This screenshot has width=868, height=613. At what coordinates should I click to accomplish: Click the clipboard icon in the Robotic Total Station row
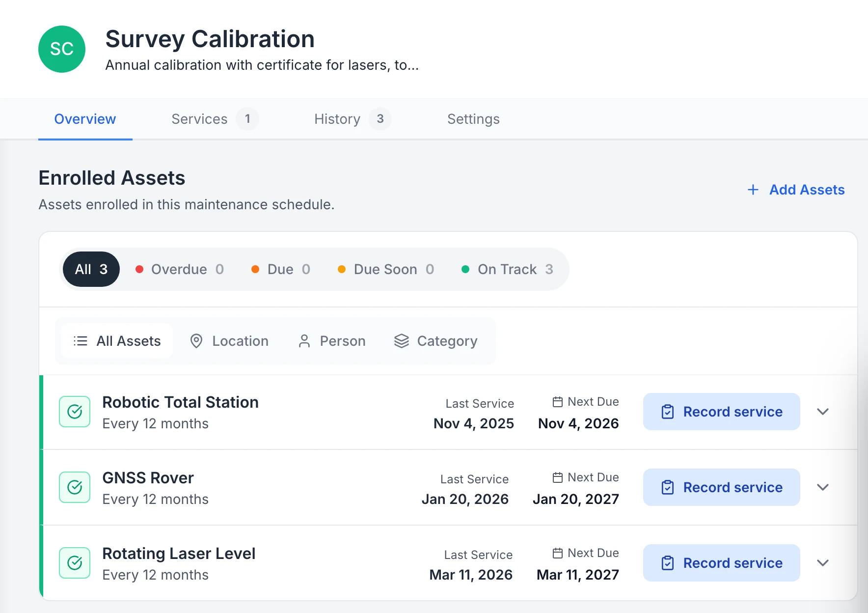tap(668, 412)
